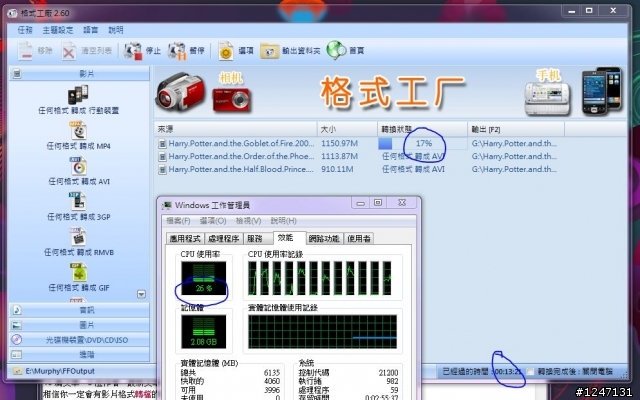The image size is (640, 400).
Task: Click the camcorder icon in the banner
Action: point(180,93)
